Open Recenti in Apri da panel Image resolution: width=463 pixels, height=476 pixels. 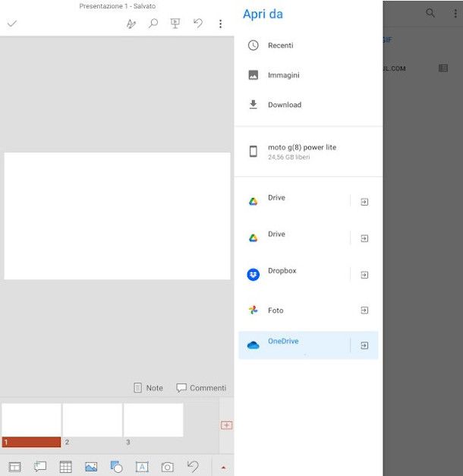click(x=308, y=46)
